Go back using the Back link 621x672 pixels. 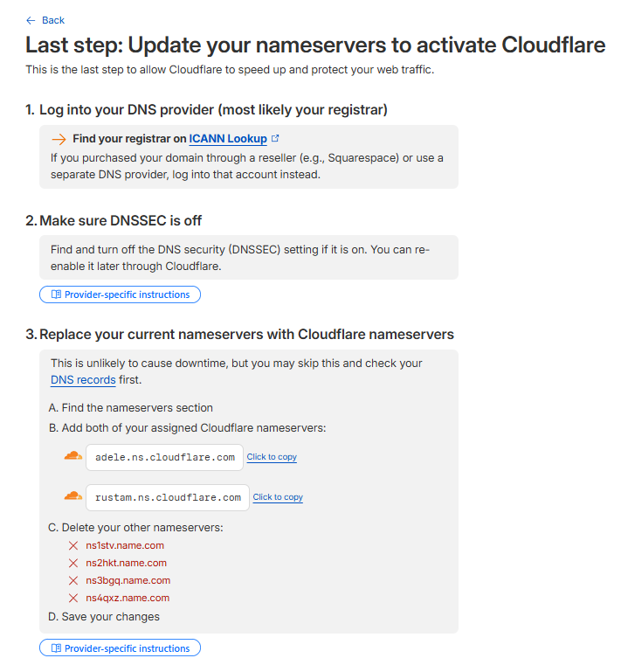(x=53, y=20)
